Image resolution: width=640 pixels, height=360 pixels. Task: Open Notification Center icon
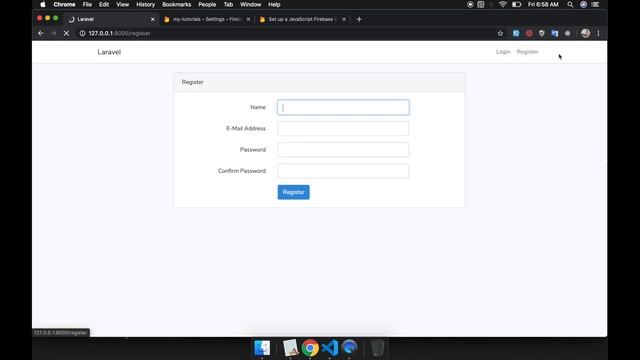(596, 4)
